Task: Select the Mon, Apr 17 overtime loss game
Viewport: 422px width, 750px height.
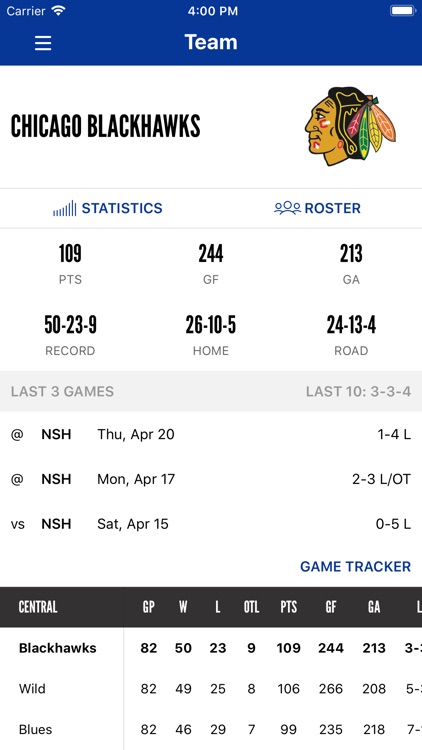Action: [211, 479]
